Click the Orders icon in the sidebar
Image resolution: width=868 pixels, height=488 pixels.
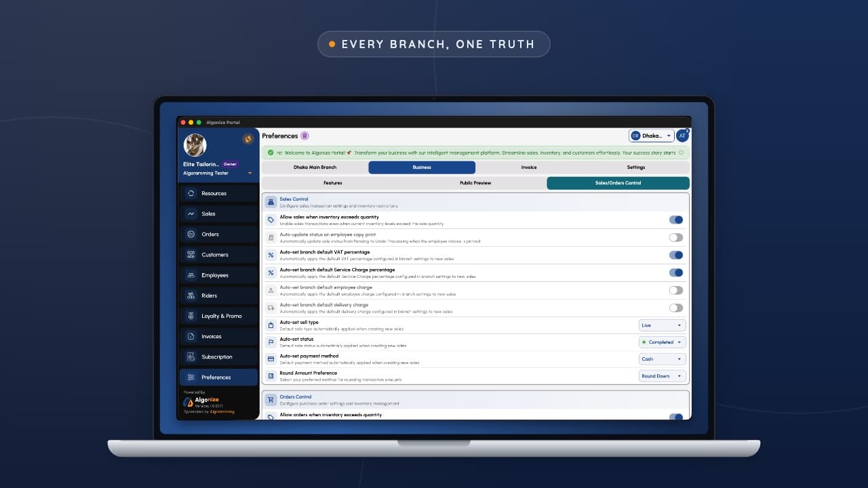[191, 234]
